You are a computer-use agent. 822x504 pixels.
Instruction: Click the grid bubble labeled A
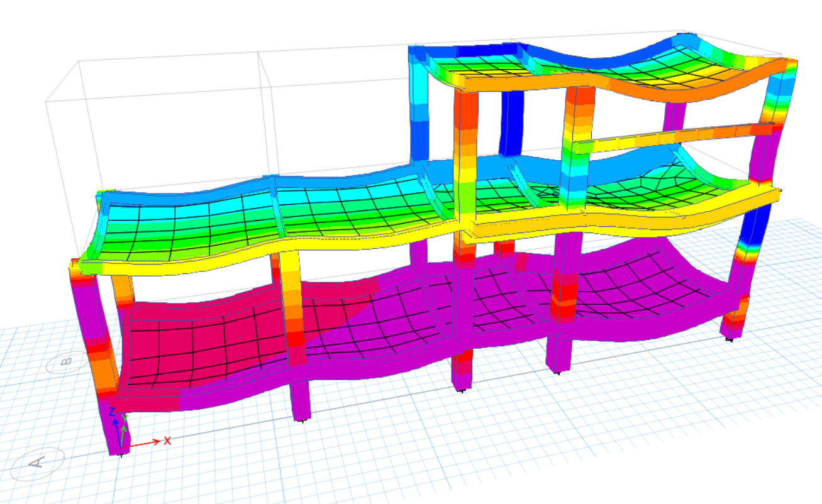click(x=37, y=463)
